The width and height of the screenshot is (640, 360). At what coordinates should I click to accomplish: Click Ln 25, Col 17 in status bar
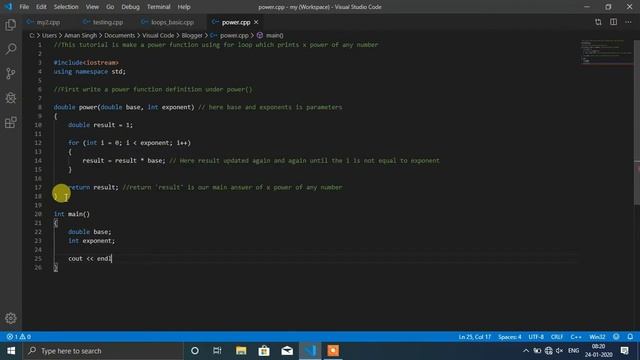(475, 337)
